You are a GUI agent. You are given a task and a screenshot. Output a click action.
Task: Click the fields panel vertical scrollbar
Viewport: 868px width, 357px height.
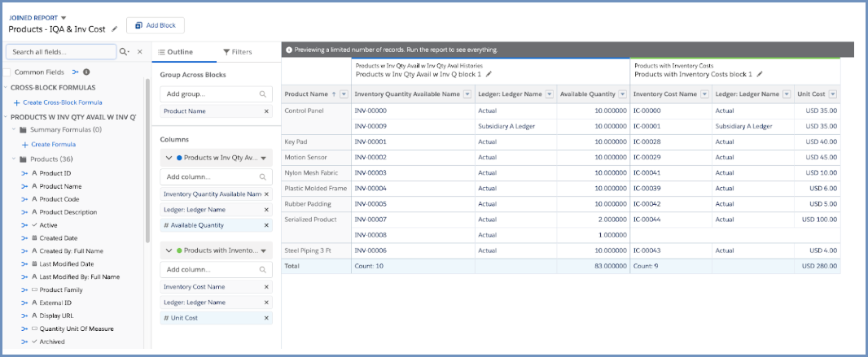(147, 160)
